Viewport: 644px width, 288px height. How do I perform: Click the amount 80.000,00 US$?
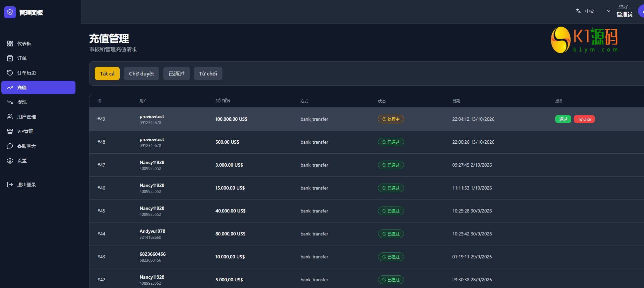230,234
